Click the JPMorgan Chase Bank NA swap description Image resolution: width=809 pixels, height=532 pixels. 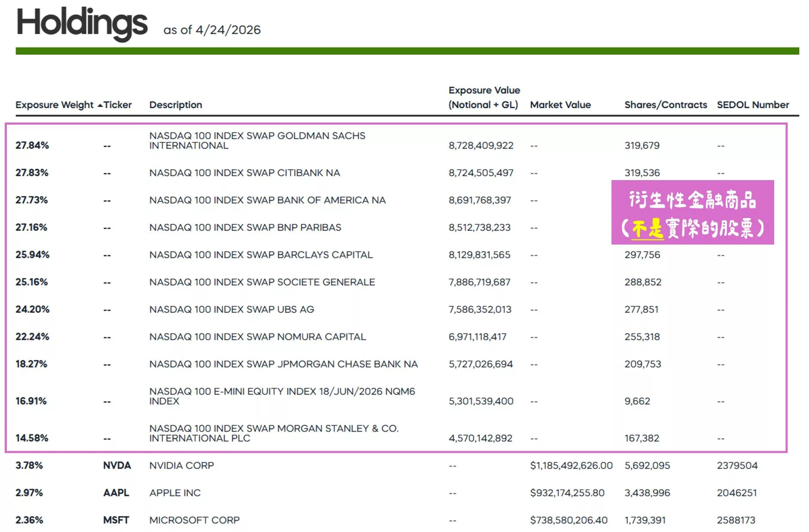tap(283, 364)
